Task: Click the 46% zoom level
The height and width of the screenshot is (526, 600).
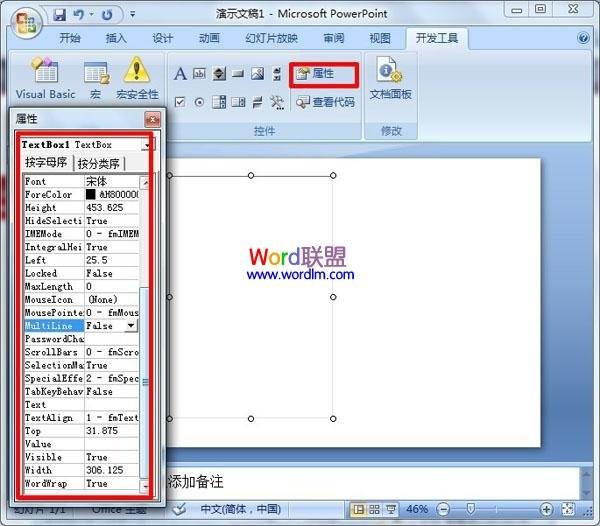Action: click(x=417, y=509)
